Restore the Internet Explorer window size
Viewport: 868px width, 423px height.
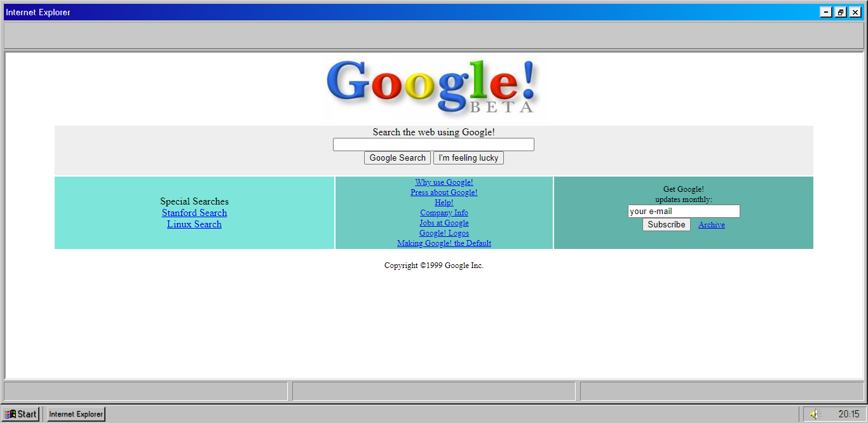point(841,12)
